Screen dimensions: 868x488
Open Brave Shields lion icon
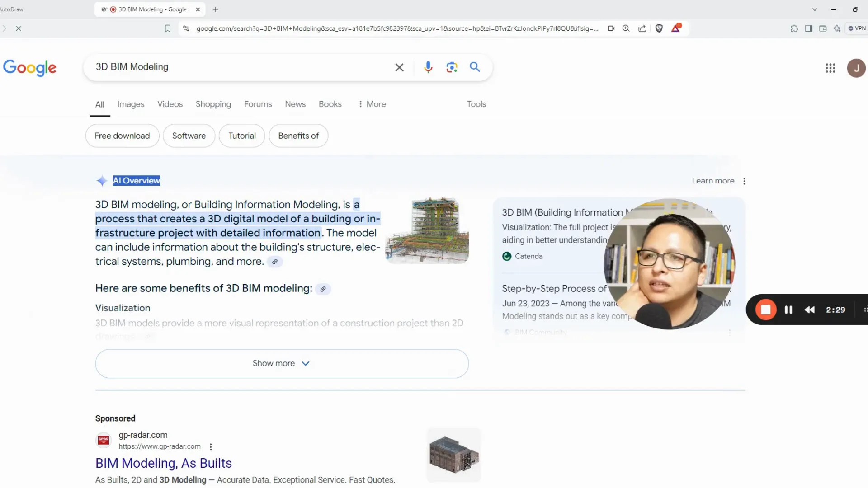click(659, 28)
